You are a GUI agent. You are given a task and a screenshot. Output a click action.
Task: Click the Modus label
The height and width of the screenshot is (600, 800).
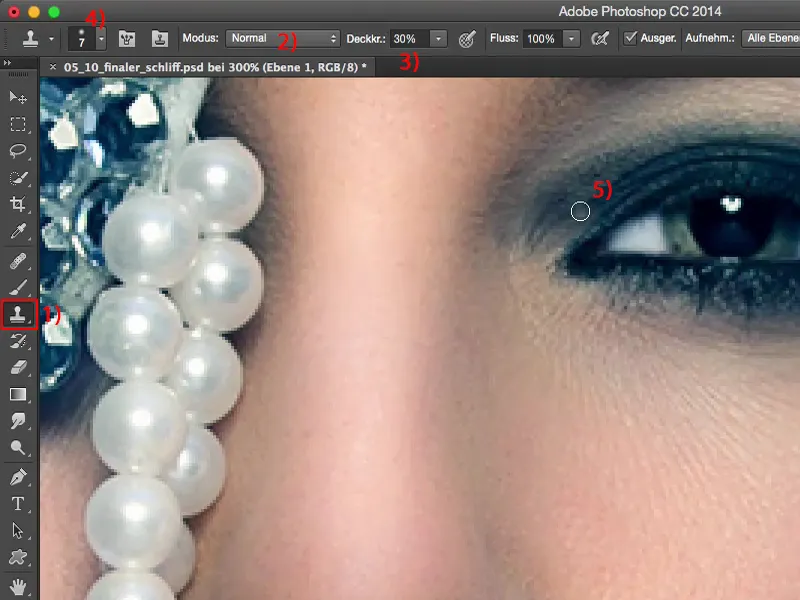tap(201, 38)
